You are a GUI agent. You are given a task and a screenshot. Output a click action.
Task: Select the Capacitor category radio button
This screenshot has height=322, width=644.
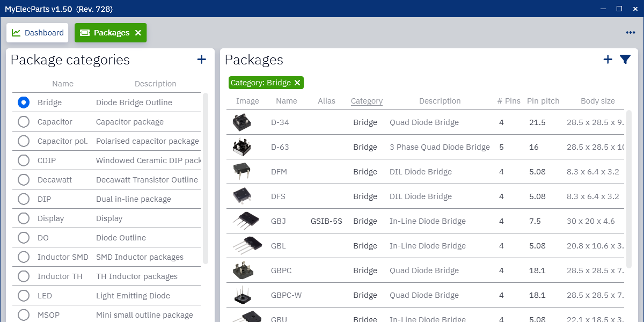(23, 122)
